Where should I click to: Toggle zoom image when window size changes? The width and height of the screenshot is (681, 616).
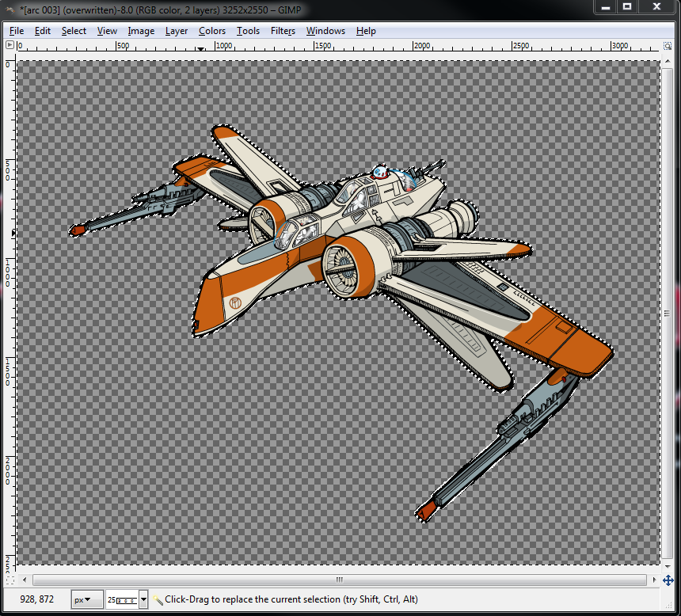click(x=668, y=46)
